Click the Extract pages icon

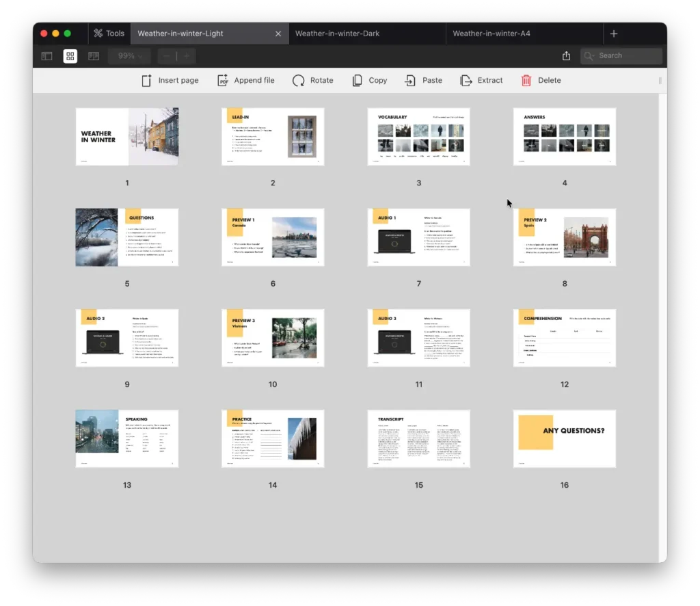click(466, 81)
